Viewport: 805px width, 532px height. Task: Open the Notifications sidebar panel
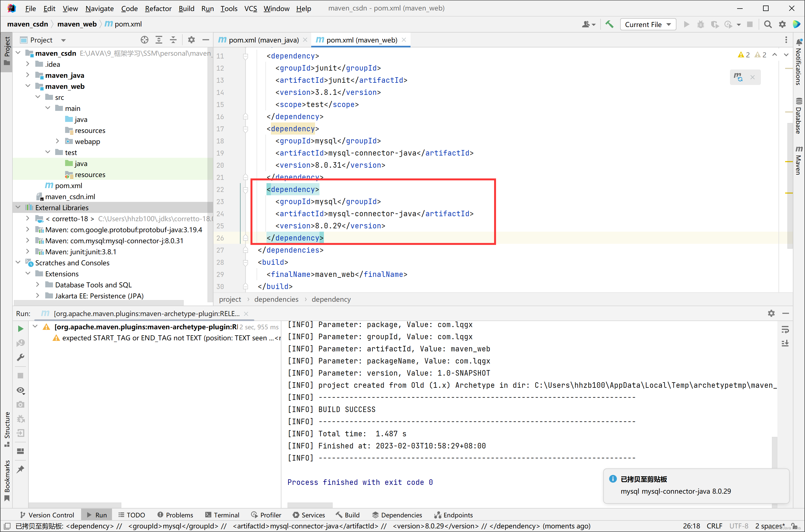[799, 62]
